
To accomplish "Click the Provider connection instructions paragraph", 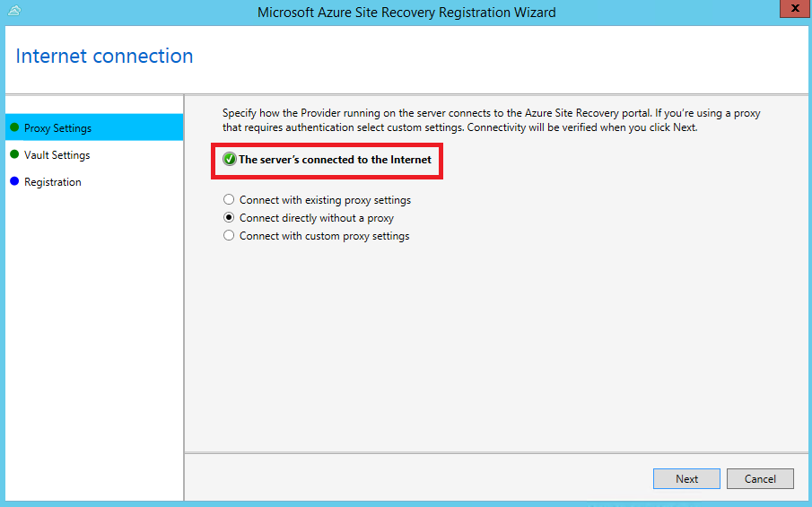I will pyautogui.click(x=492, y=120).
